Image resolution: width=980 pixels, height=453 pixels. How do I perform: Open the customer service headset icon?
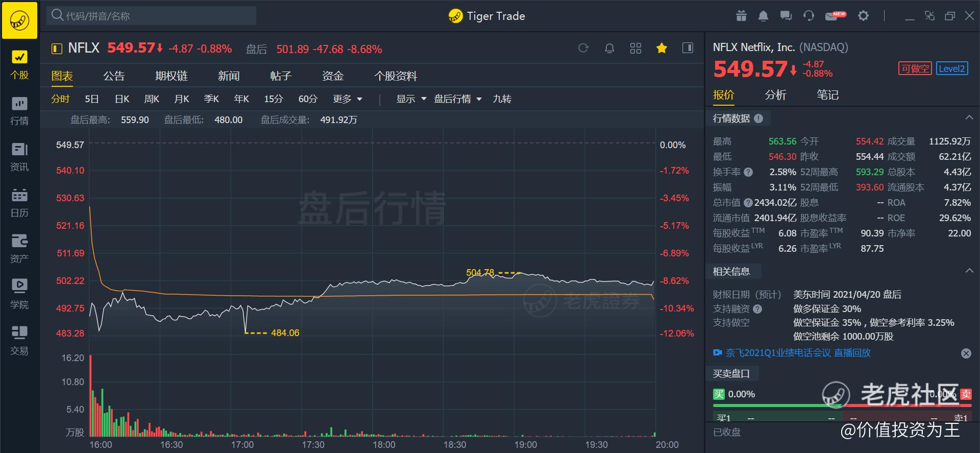coord(808,16)
